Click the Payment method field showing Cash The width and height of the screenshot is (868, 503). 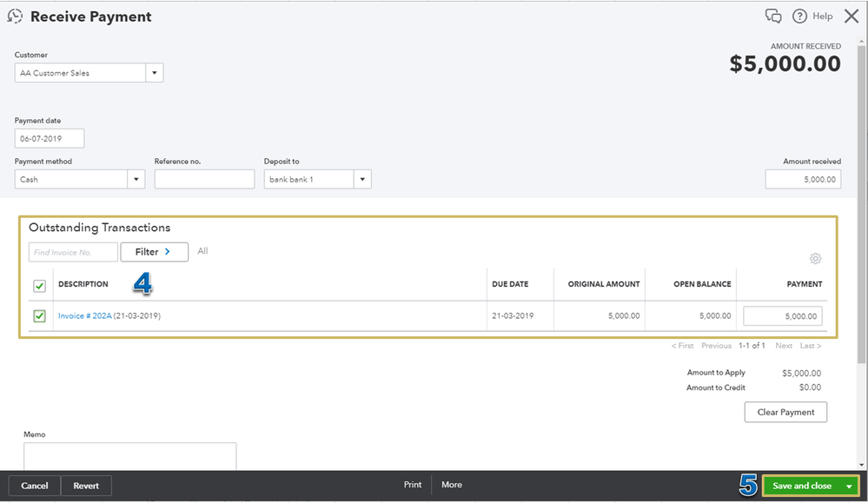71,179
